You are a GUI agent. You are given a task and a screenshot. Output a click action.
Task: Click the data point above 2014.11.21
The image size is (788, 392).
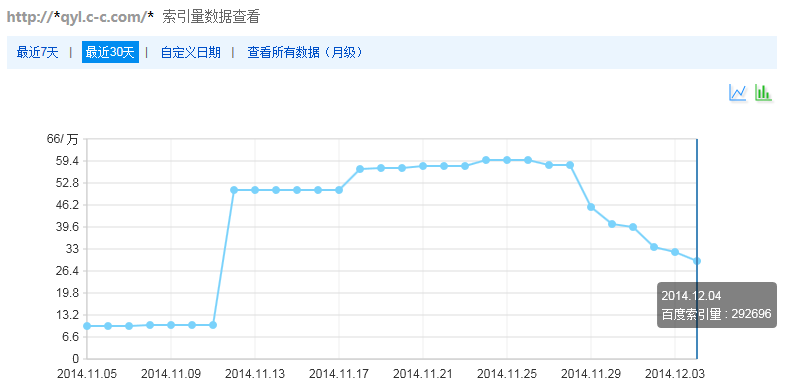coord(423,166)
